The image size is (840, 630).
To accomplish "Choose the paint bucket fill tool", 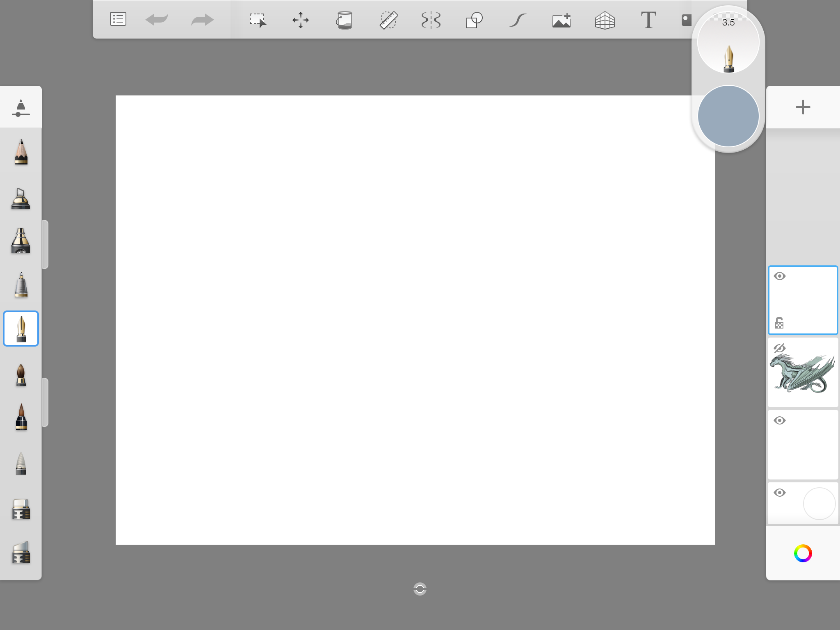I will click(344, 20).
